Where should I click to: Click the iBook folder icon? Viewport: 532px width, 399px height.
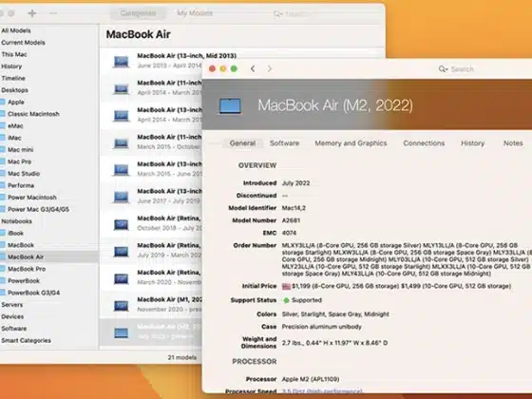(x=2, y=233)
